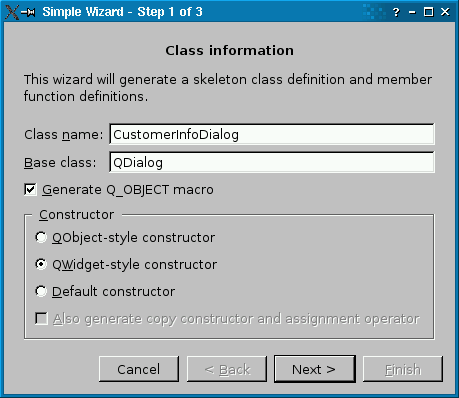This screenshot has width=459, height=398.
Task: Click the Next button
Action: tap(315, 369)
